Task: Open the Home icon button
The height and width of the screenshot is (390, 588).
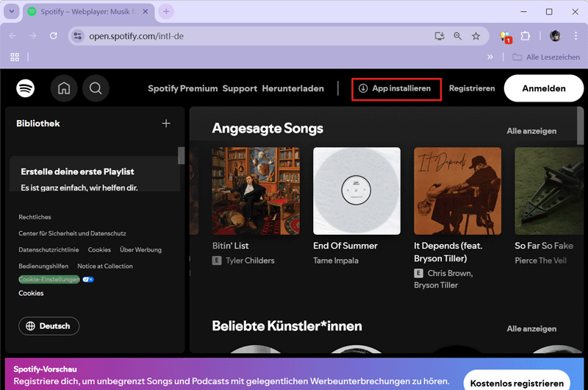Action: point(64,88)
